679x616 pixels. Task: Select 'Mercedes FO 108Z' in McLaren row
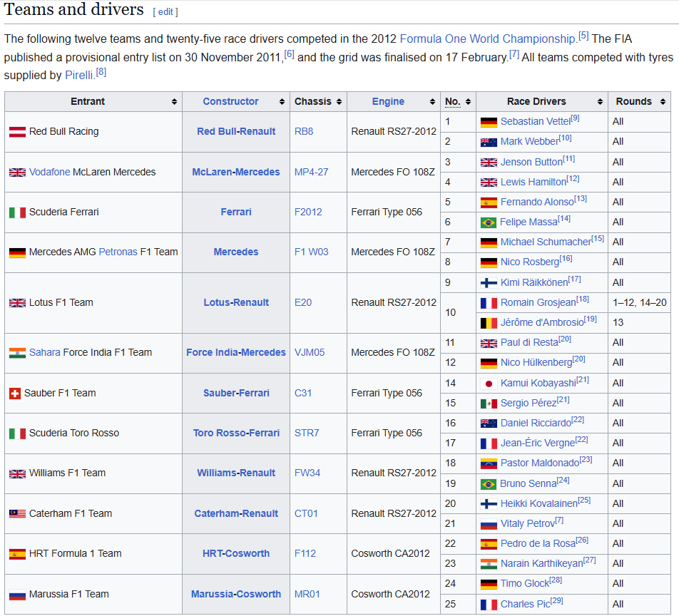click(x=393, y=173)
